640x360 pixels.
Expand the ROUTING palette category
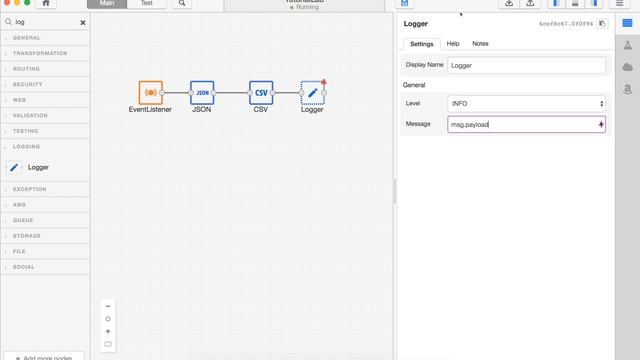click(x=45, y=69)
